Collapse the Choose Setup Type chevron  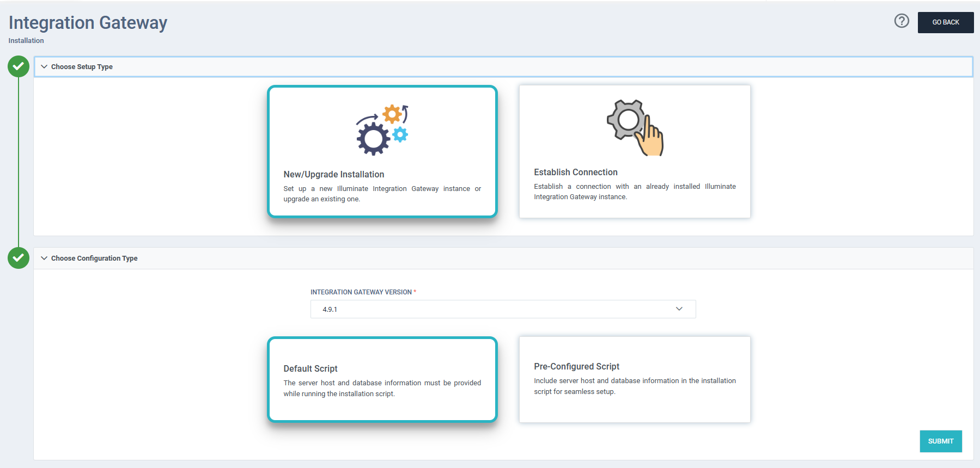point(44,66)
